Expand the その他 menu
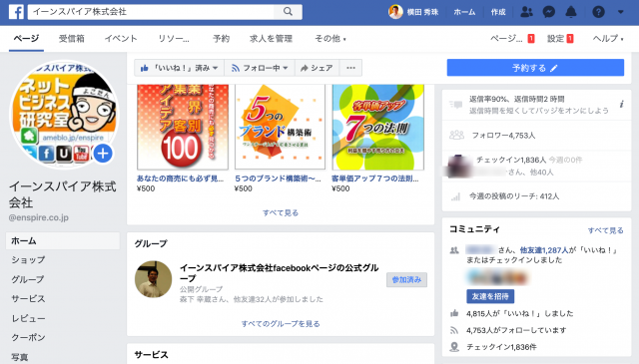The height and width of the screenshot is (364, 639). [x=330, y=39]
